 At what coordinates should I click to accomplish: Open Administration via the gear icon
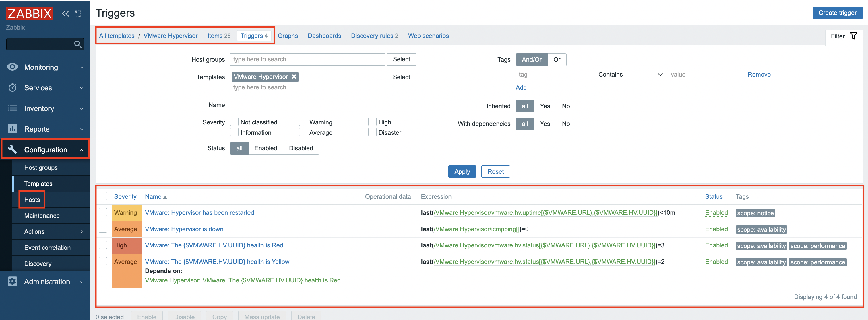tap(12, 281)
